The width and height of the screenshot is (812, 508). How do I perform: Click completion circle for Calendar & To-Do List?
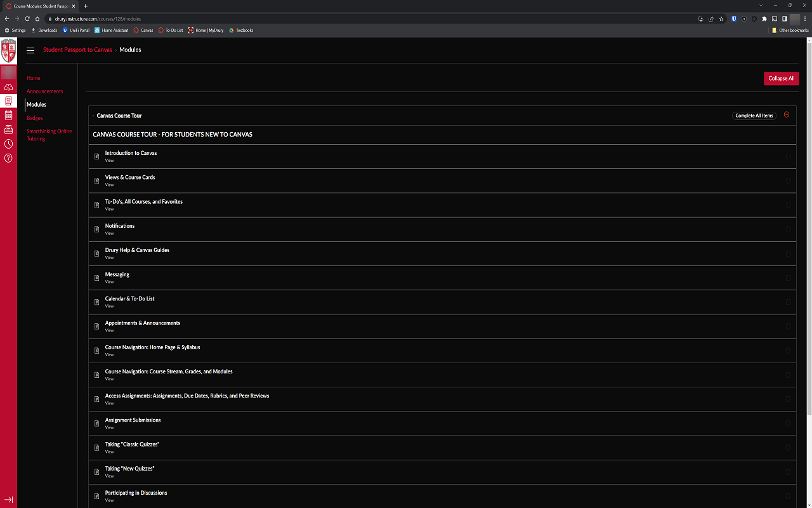789,302
